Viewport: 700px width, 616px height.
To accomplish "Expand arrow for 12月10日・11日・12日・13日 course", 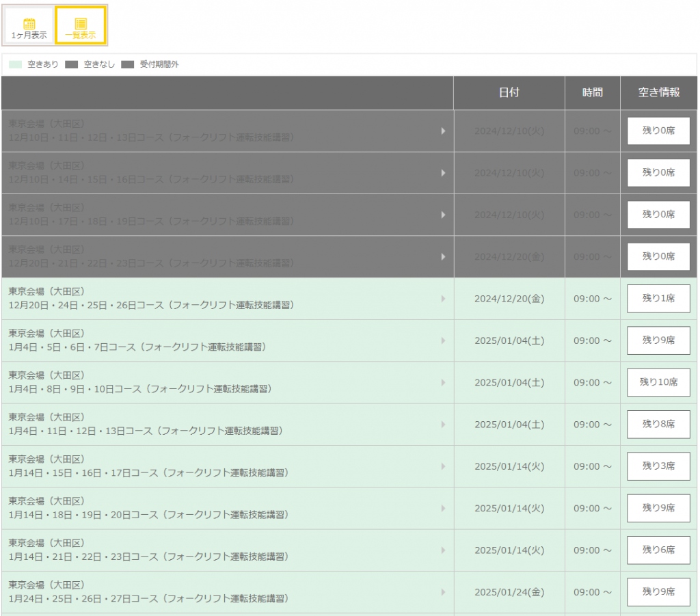I will [x=443, y=131].
